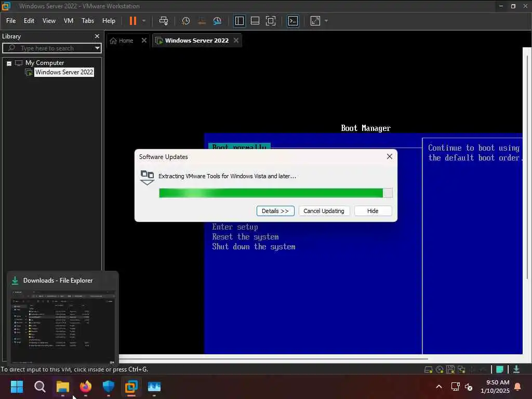Launch Firefox from the taskbar
The width and height of the screenshot is (532, 399).
[86, 387]
